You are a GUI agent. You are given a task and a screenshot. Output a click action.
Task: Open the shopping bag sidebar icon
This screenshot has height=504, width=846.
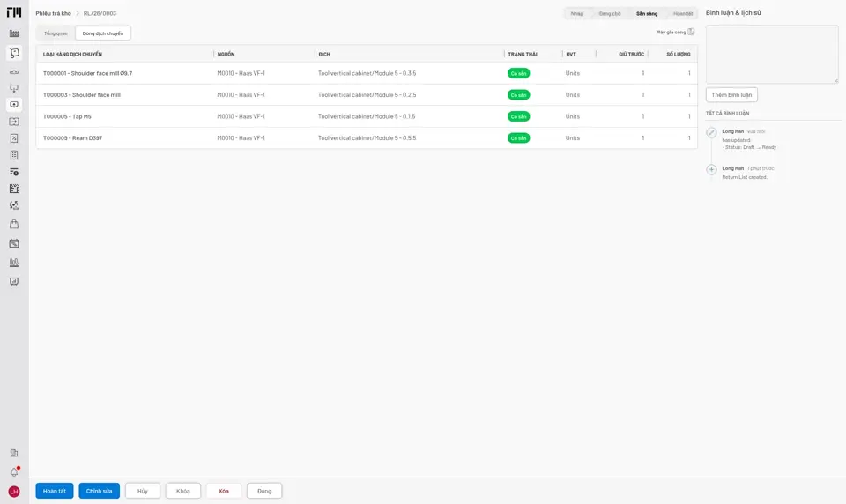(14, 224)
